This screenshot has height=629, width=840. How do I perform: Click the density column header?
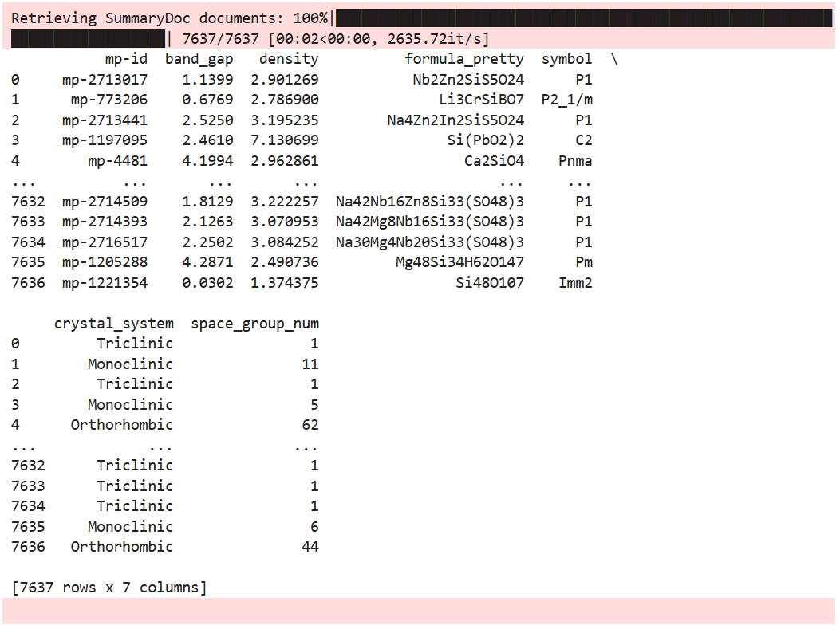click(x=289, y=58)
